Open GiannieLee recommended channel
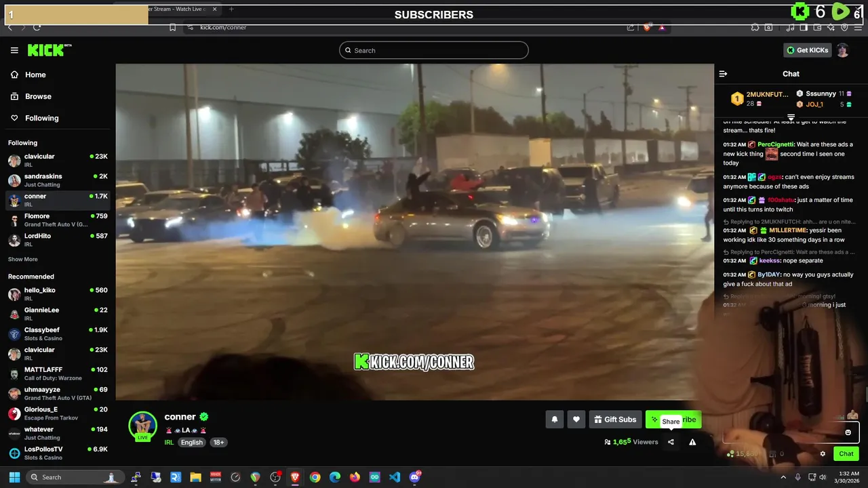The image size is (868, 488). pyautogui.click(x=58, y=314)
